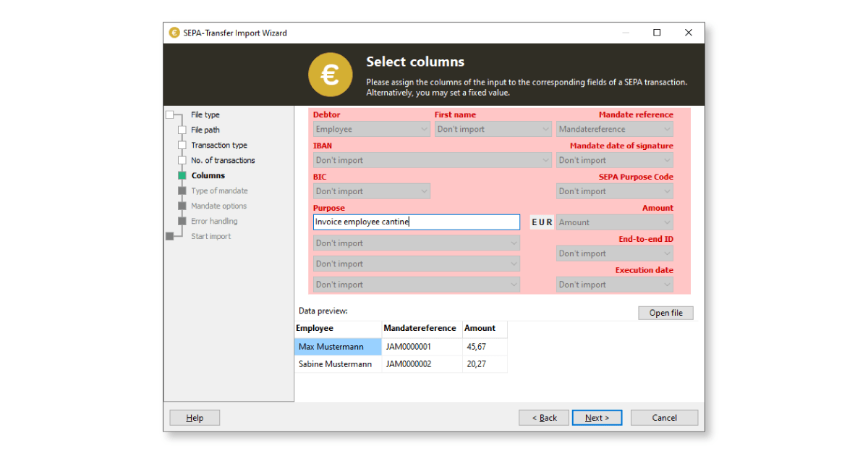Expand the IBAN column dropdown
Viewport: 868px width, 454px height.
pos(433,161)
